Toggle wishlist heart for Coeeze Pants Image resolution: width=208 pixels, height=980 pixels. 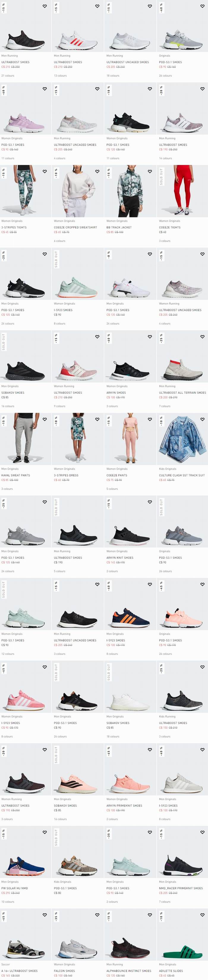click(x=149, y=419)
